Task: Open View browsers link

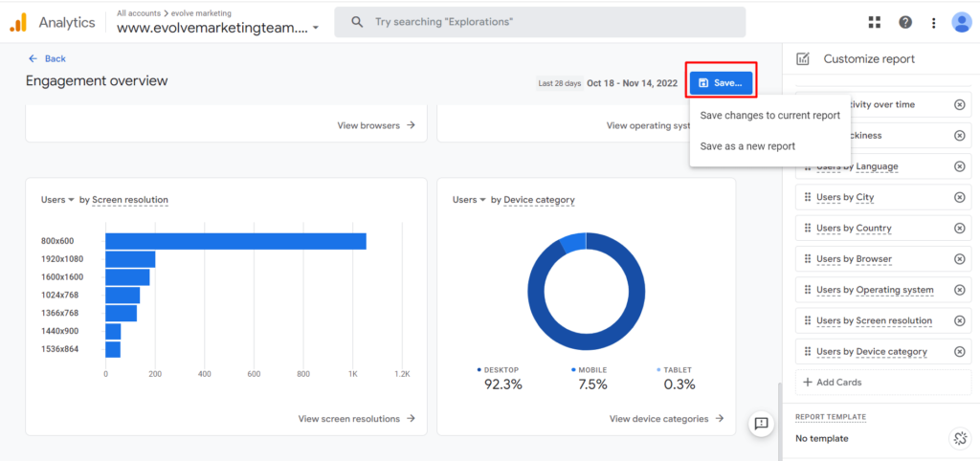Action: 376,125
